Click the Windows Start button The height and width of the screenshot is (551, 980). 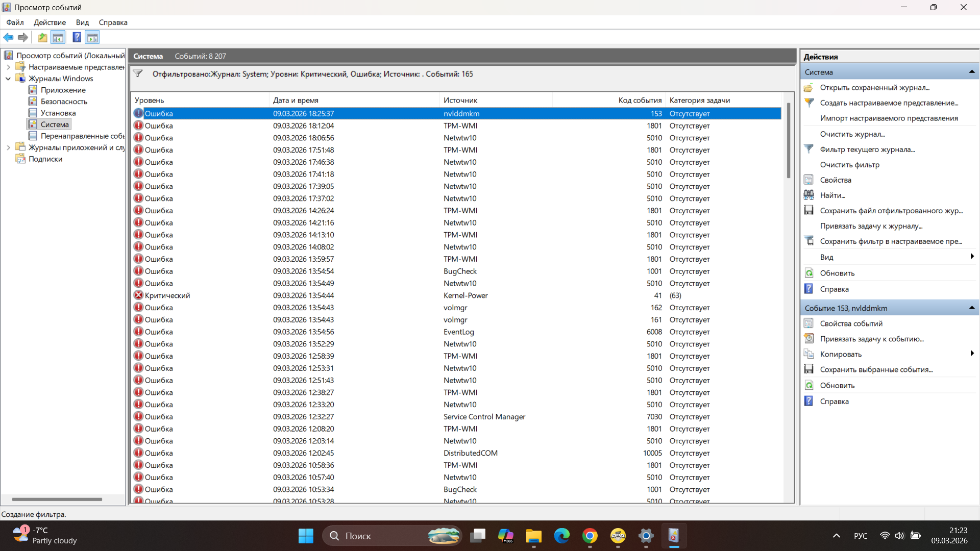click(306, 536)
